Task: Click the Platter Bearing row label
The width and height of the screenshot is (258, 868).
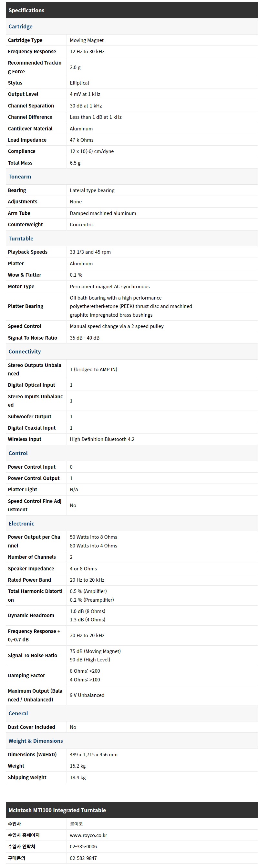Action: (26, 306)
